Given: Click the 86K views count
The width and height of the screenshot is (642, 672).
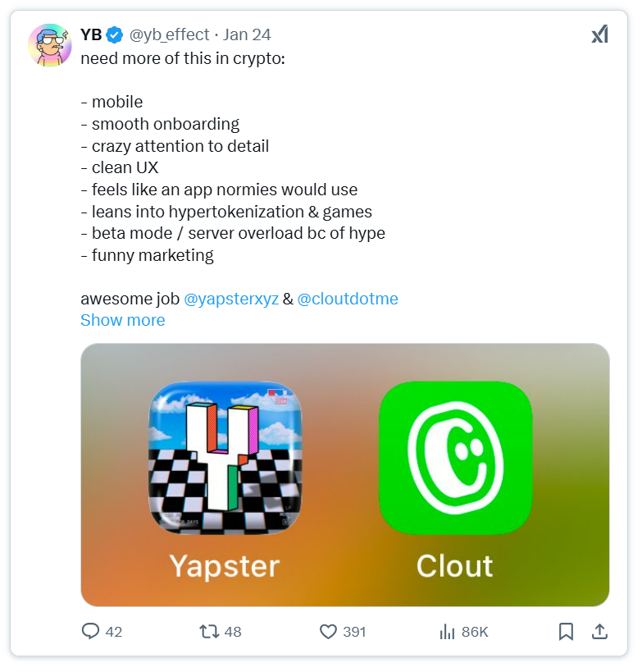Looking at the screenshot, I should (475, 632).
